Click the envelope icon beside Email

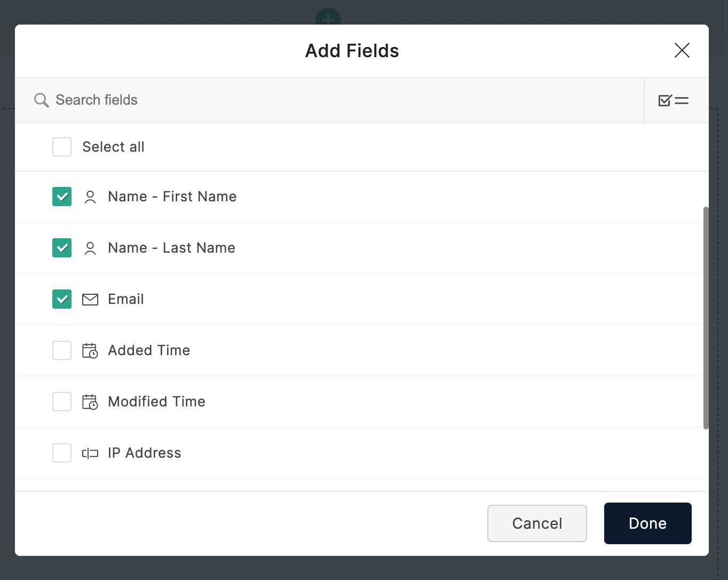(x=90, y=300)
